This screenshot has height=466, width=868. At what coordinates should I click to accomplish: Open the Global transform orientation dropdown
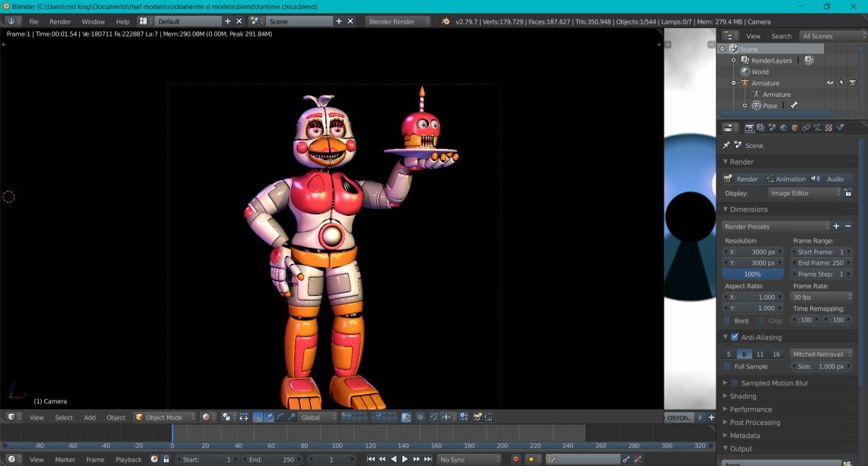317,417
